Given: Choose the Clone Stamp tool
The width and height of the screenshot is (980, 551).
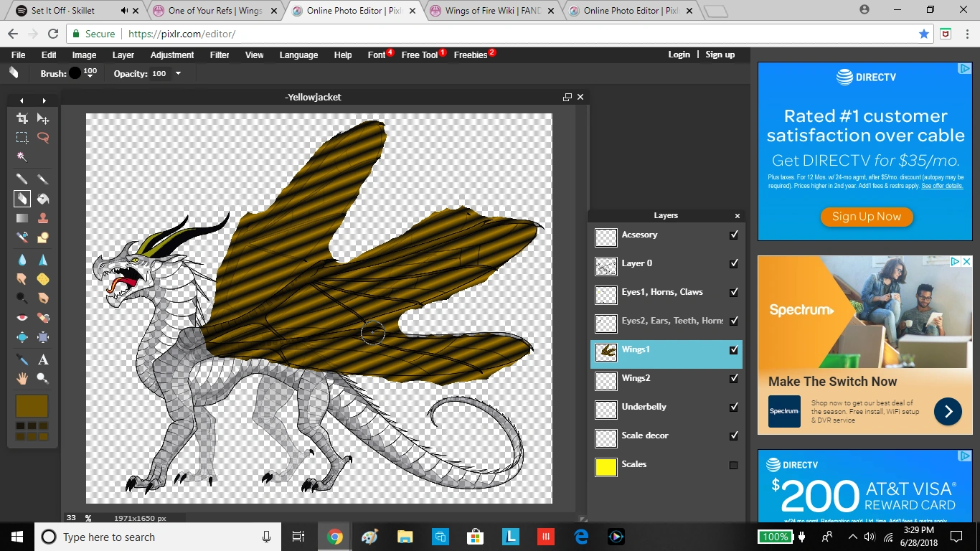Looking at the screenshot, I should pyautogui.click(x=43, y=218).
